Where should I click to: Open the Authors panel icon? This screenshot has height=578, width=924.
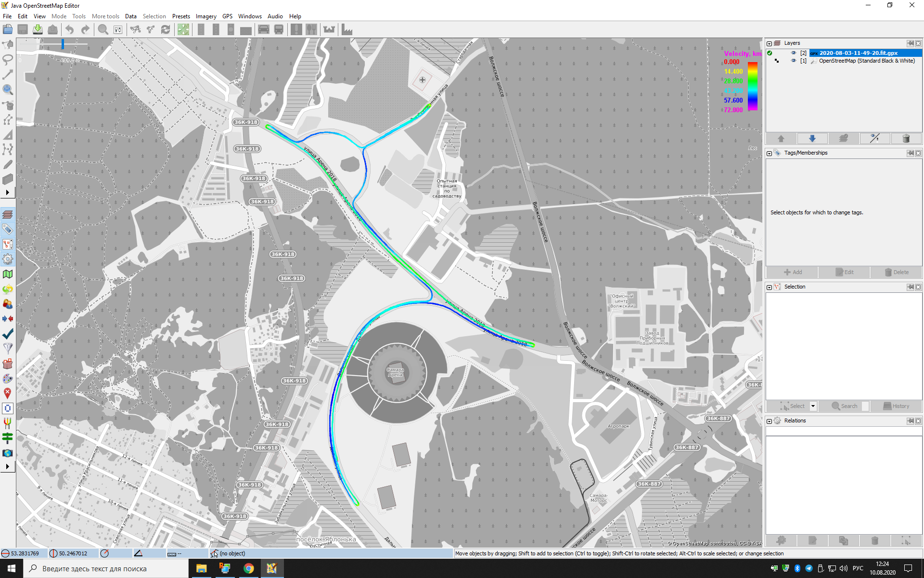click(8, 304)
